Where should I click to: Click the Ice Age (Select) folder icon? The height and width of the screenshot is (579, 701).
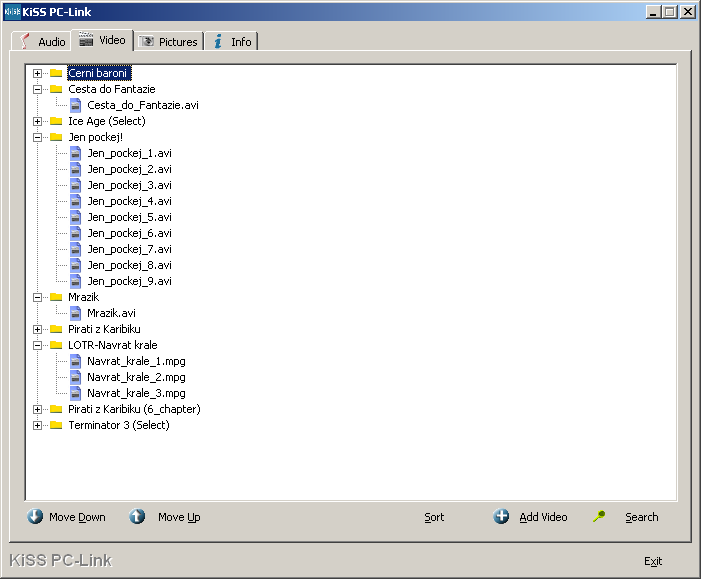coord(56,121)
